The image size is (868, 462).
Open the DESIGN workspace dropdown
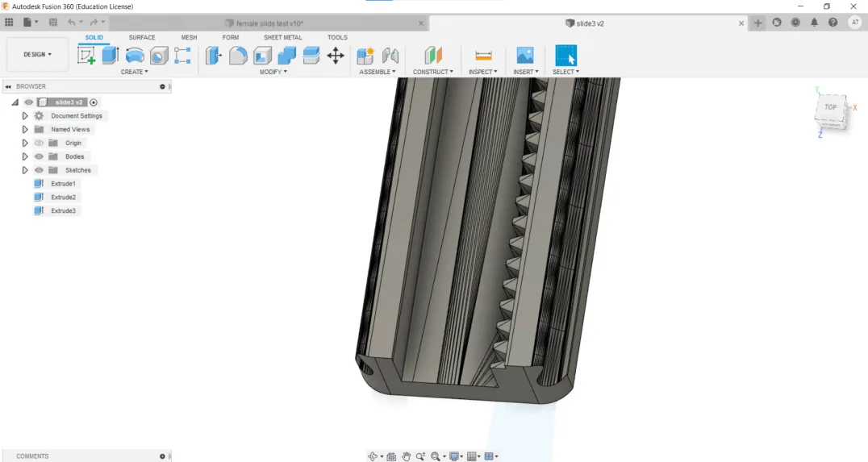pos(37,54)
